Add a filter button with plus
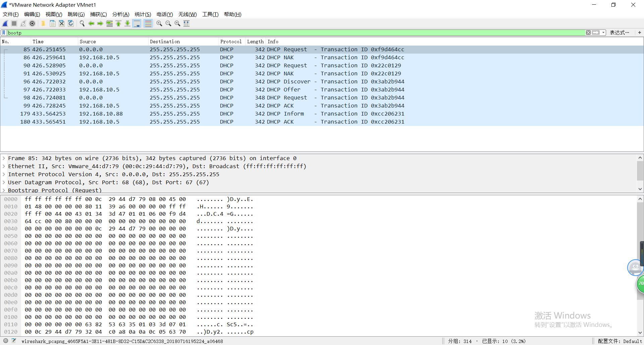The height and width of the screenshot is (345, 644). coord(640,32)
